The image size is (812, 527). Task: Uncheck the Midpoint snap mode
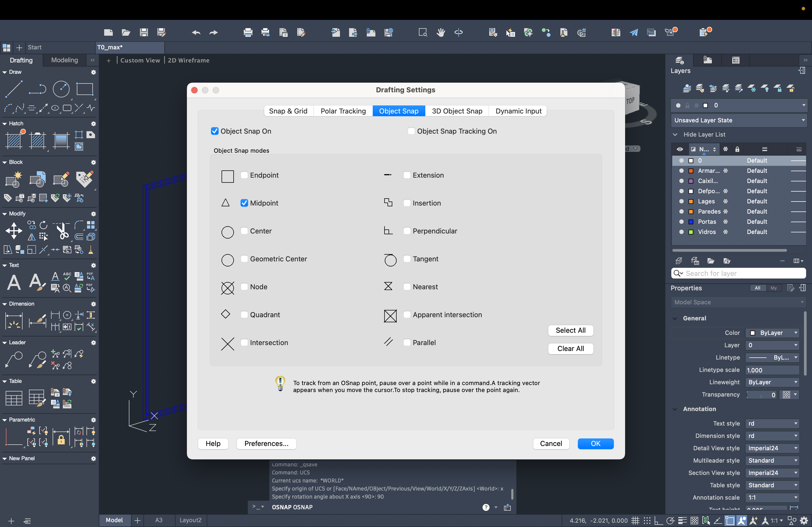(x=244, y=203)
